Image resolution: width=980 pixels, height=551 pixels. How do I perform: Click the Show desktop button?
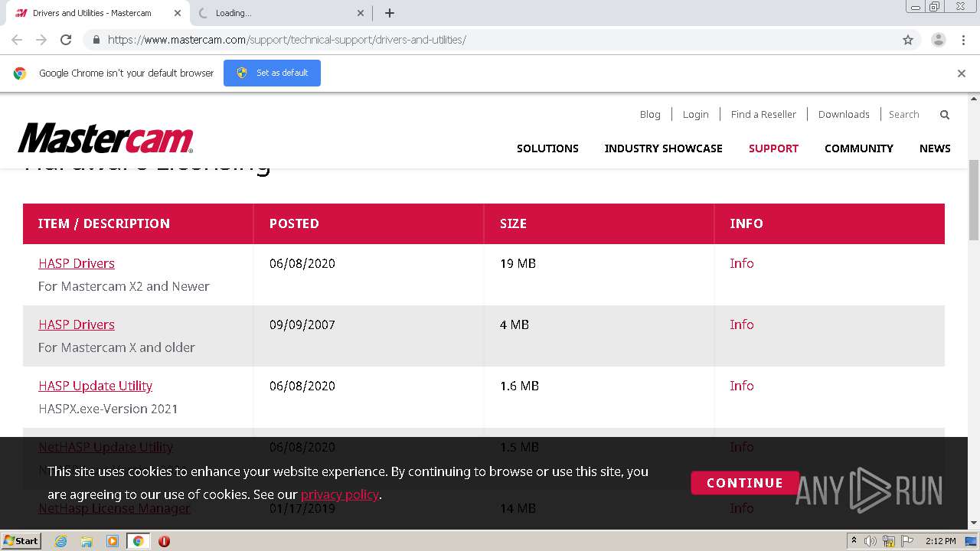tap(971, 541)
